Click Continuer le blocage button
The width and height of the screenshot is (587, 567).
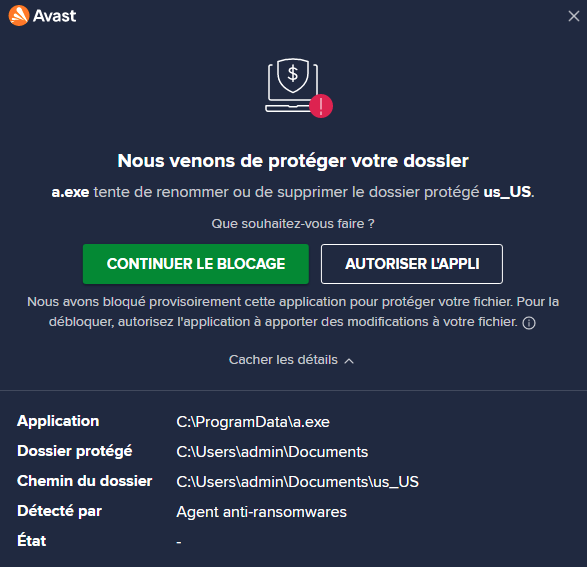196,264
